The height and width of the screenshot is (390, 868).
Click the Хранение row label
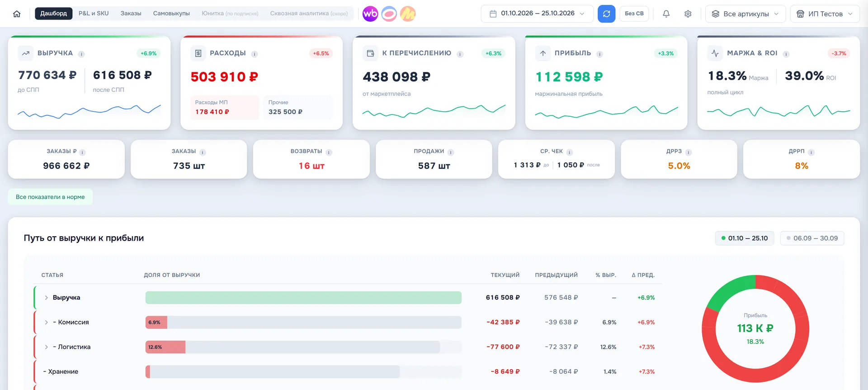(x=61, y=371)
